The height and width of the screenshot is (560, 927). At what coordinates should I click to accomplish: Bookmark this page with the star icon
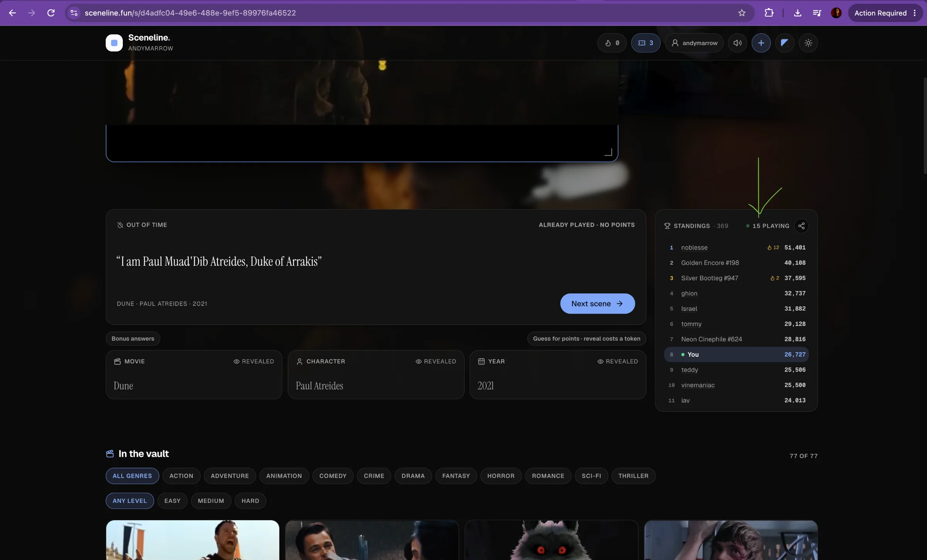[742, 13]
